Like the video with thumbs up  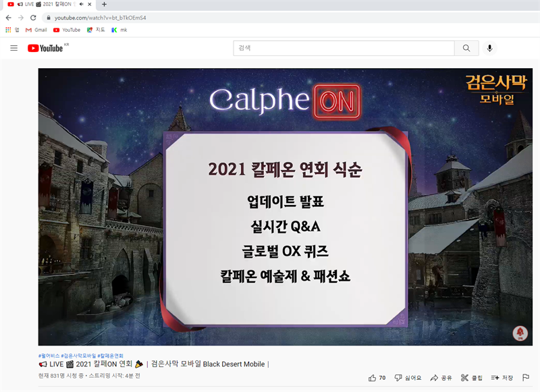377,378
